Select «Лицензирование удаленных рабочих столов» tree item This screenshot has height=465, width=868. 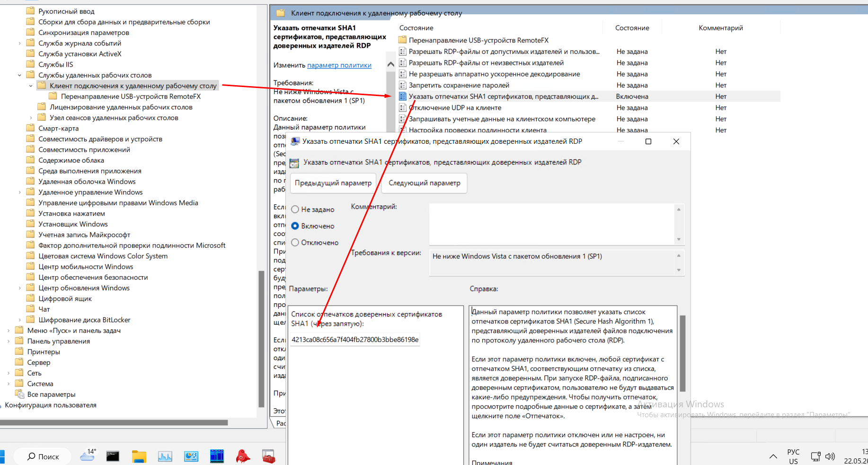coord(121,107)
